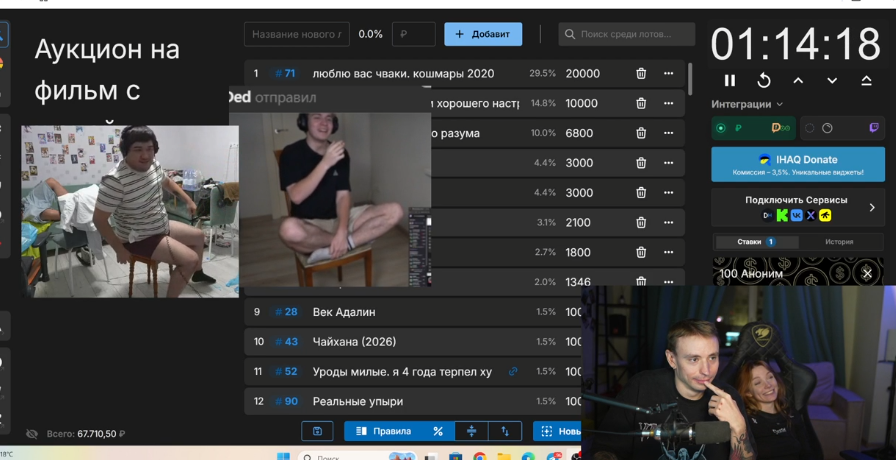Collapse the Интеграции section

pos(747,104)
